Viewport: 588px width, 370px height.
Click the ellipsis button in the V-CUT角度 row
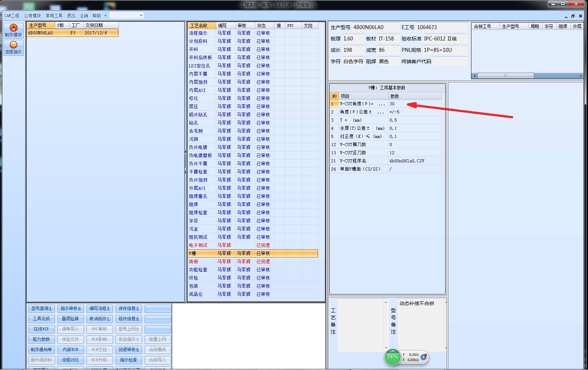(x=381, y=104)
